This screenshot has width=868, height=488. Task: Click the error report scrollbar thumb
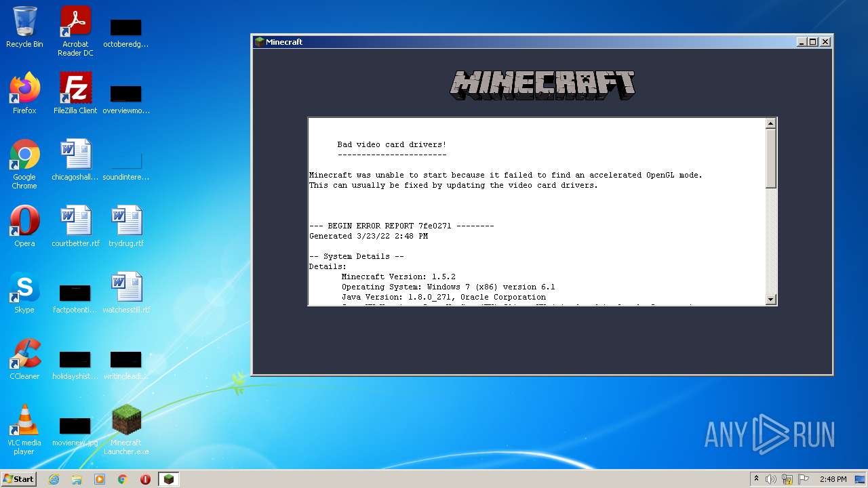point(770,159)
